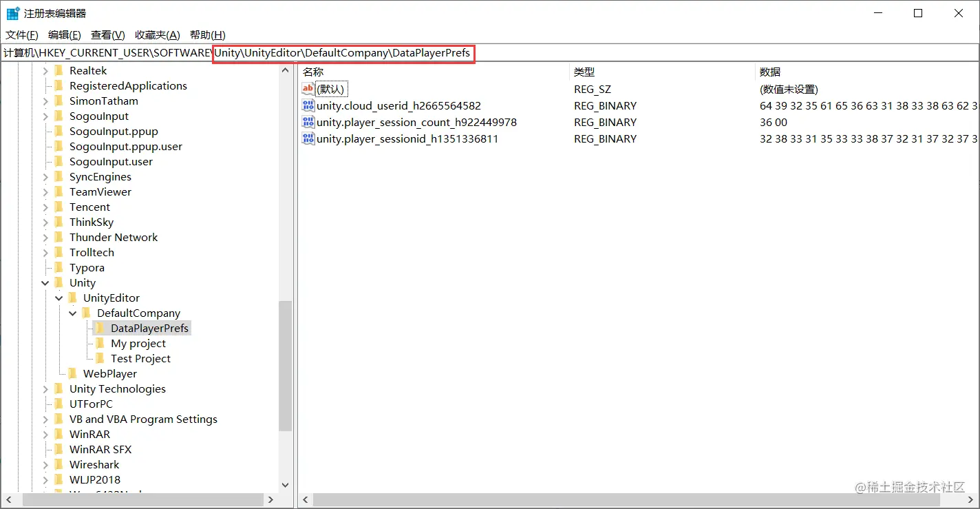Open the 帮助(H) menu
Viewport: 980px width, 509px height.
click(207, 35)
